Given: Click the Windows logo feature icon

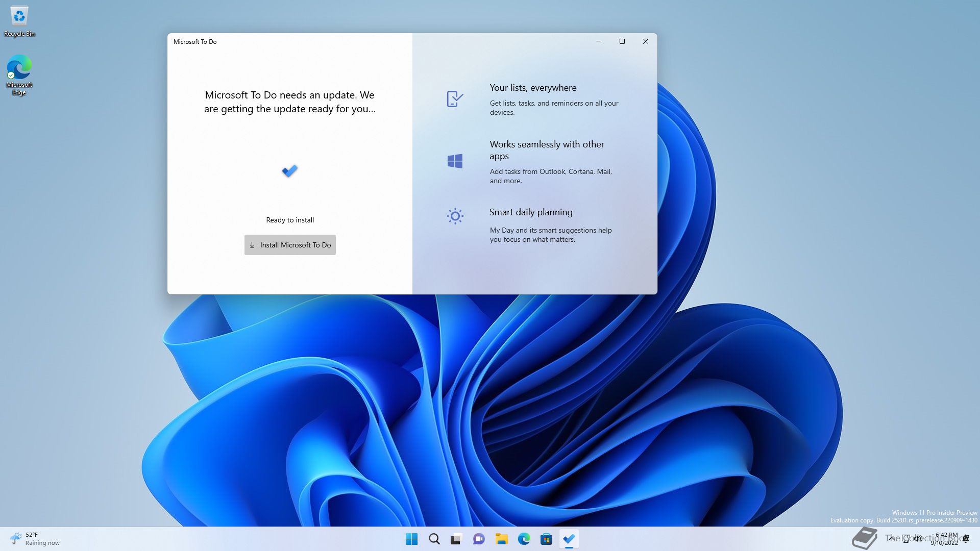Looking at the screenshot, I should pos(455,161).
